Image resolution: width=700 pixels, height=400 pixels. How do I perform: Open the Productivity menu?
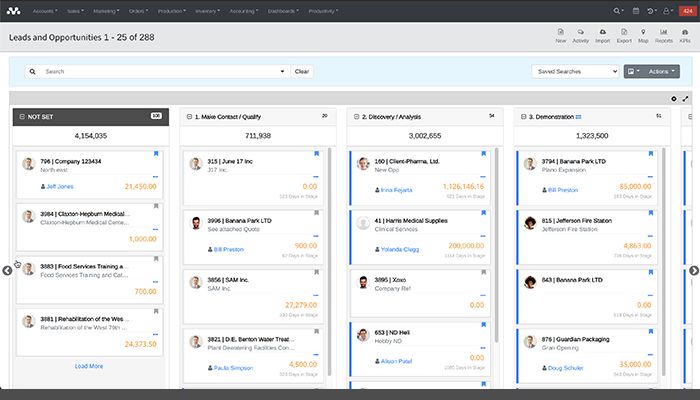[x=323, y=11]
